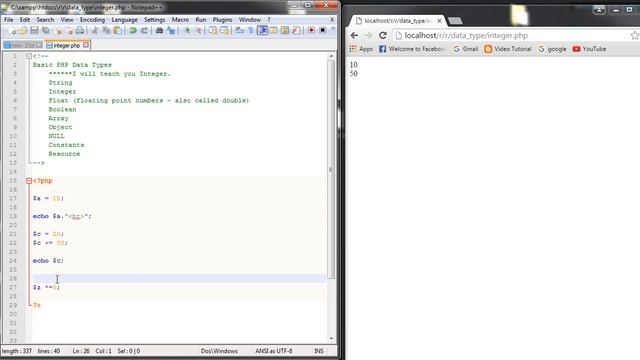Click the Copy toolbar icon
The image size is (640, 360).
(x=106, y=30)
